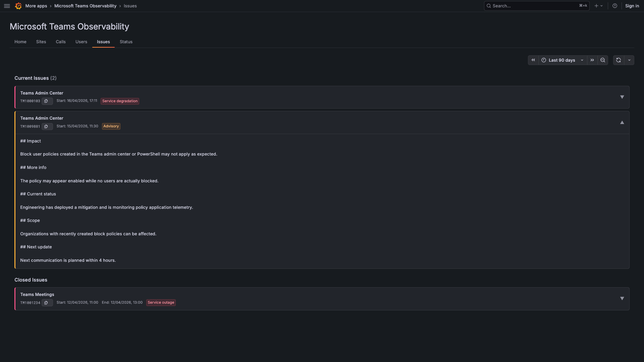644x362 pixels.
Task: Click the Grafana logo icon
Action: coord(18,6)
